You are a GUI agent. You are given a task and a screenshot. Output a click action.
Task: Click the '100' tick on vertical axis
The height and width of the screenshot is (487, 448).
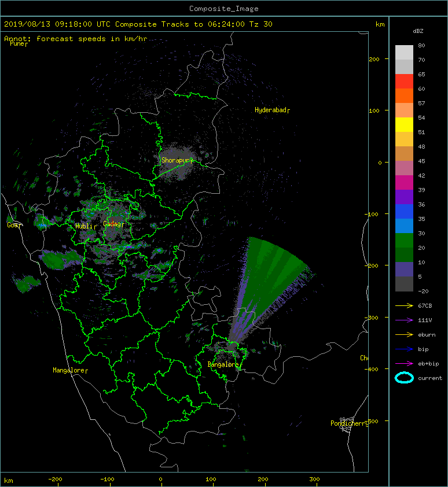[374, 111]
